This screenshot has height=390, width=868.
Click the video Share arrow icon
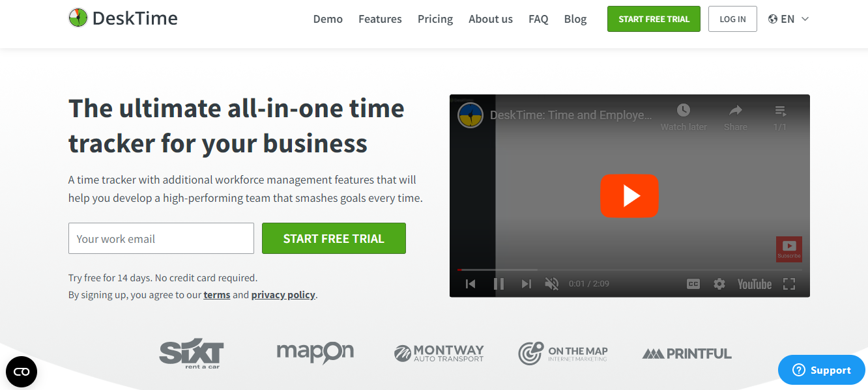click(x=736, y=110)
